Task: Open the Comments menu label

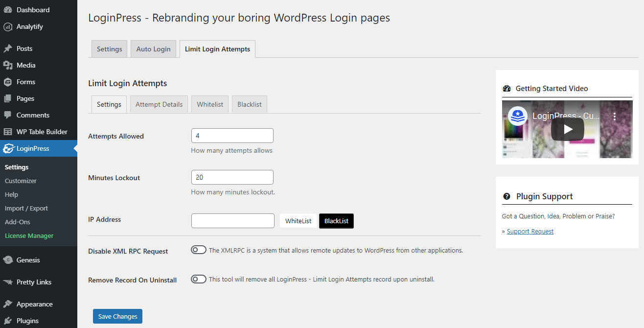Action: click(33, 115)
